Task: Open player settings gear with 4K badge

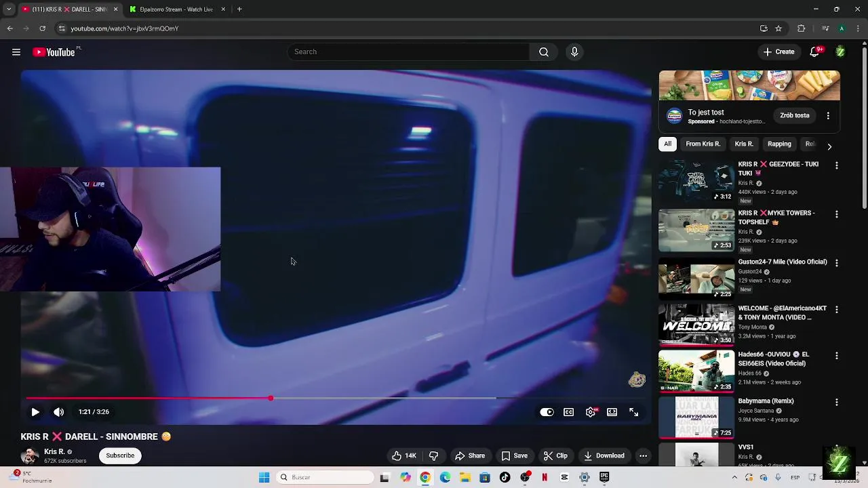Action: click(x=591, y=412)
